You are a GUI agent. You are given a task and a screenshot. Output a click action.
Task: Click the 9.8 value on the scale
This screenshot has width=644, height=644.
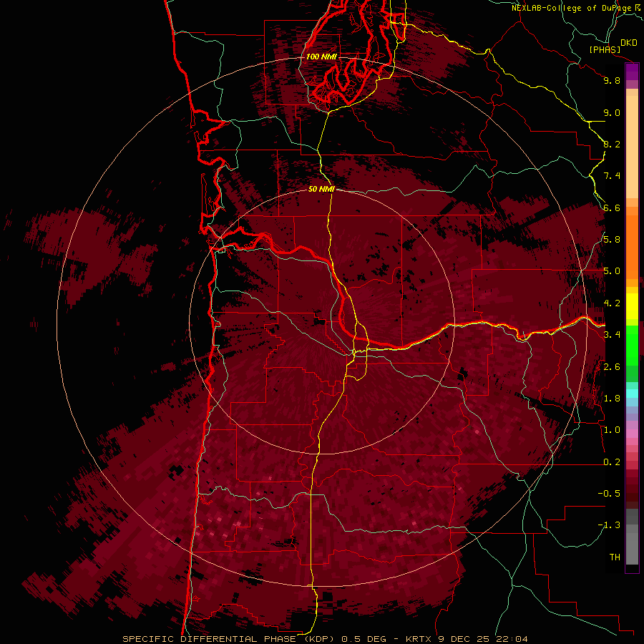(612, 80)
